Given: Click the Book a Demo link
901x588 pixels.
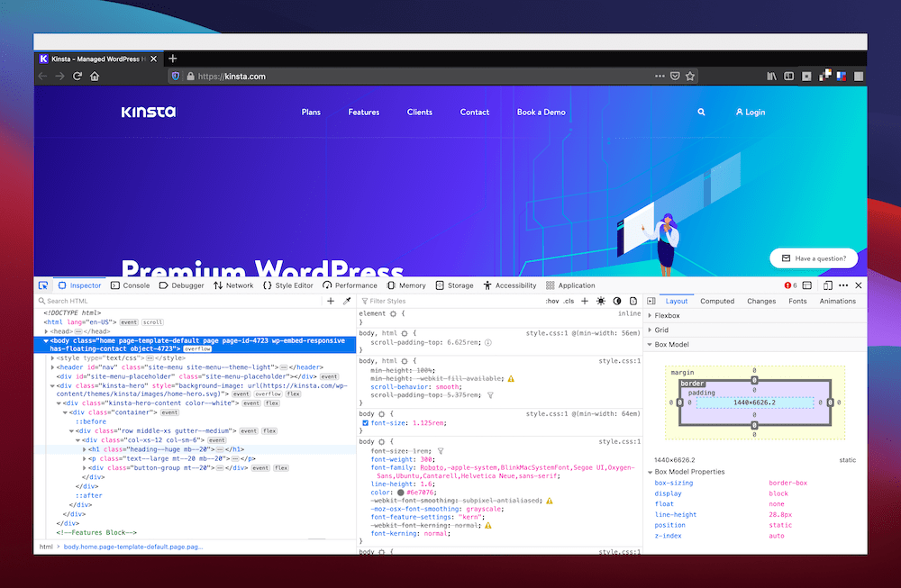Looking at the screenshot, I should pos(541,112).
